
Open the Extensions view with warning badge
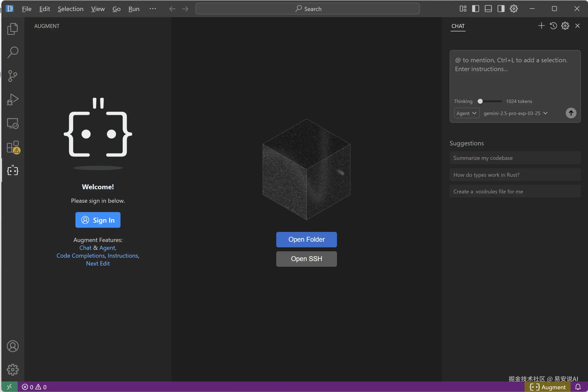(12, 147)
